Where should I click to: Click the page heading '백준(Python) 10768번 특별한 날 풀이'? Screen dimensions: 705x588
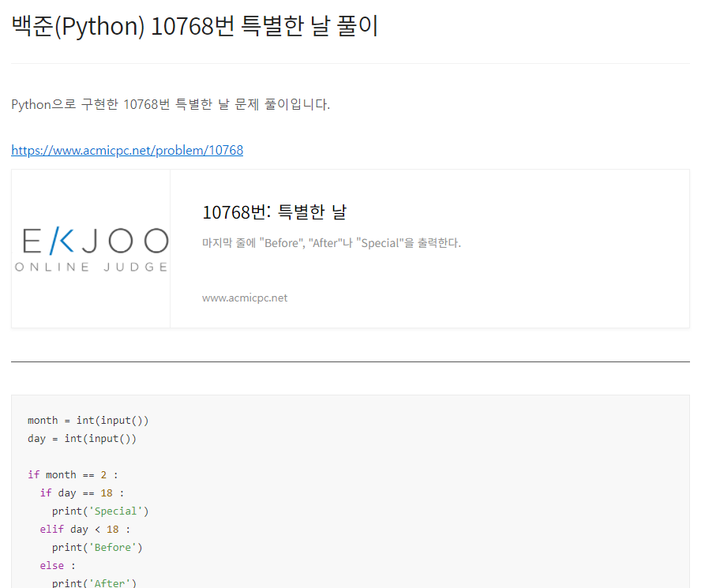pos(195,26)
